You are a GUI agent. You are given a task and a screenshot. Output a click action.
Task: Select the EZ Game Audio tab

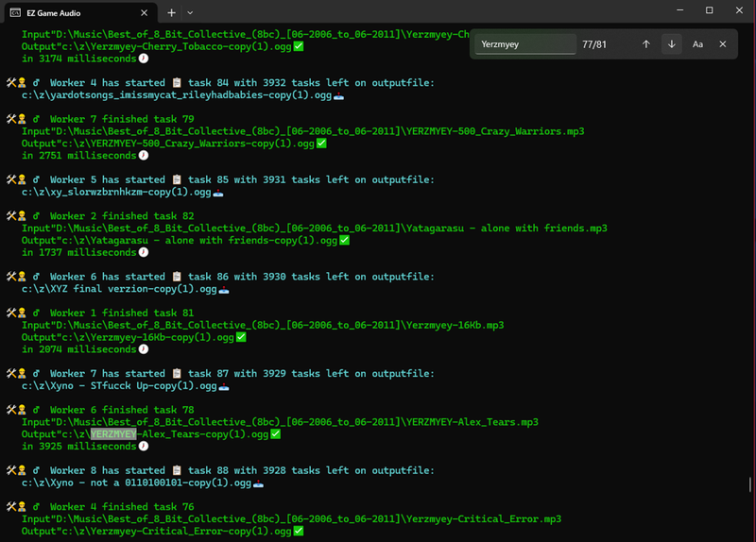pos(81,13)
